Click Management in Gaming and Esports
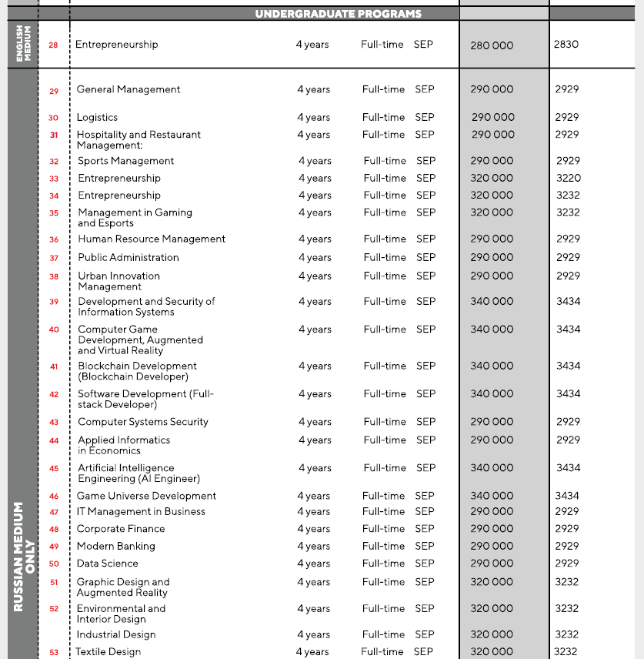The height and width of the screenshot is (659, 644). click(x=135, y=218)
